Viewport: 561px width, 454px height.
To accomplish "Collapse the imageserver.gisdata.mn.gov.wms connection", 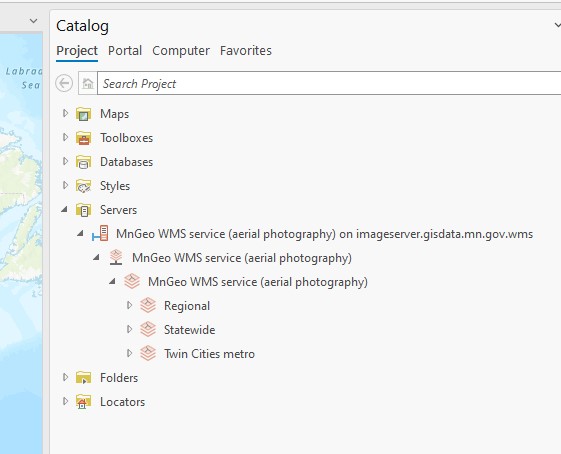I will [x=81, y=233].
